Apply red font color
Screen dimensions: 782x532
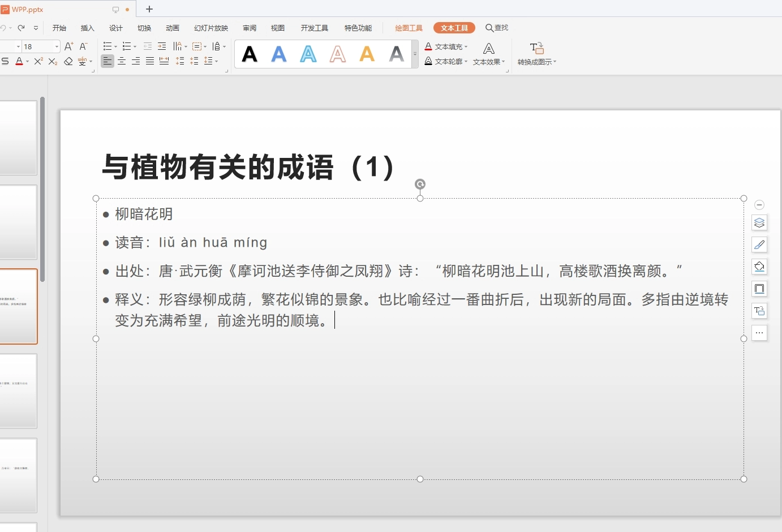(x=19, y=61)
